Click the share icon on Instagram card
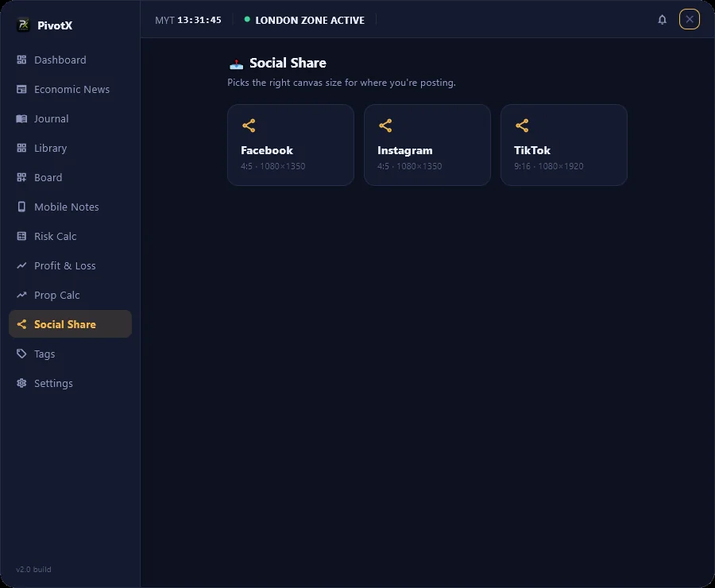This screenshot has height=588, width=715. 385,126
